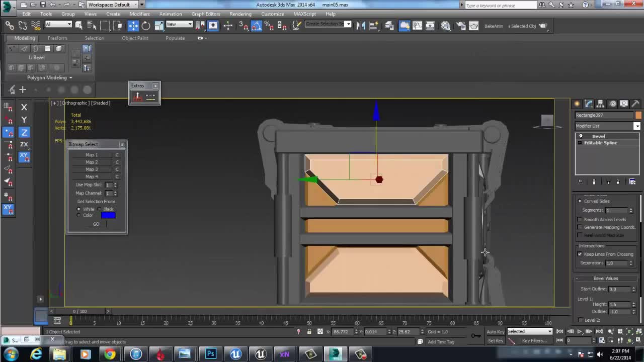Click the Auto Key button
The width and height of the screenshot is (644, 362).
point(495,331)
